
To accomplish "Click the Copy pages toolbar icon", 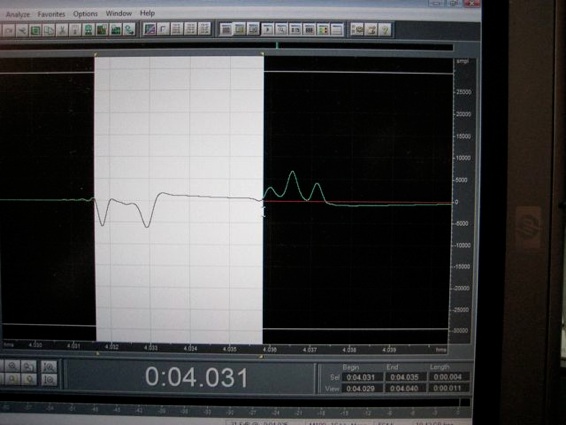I will coord(49,30).
